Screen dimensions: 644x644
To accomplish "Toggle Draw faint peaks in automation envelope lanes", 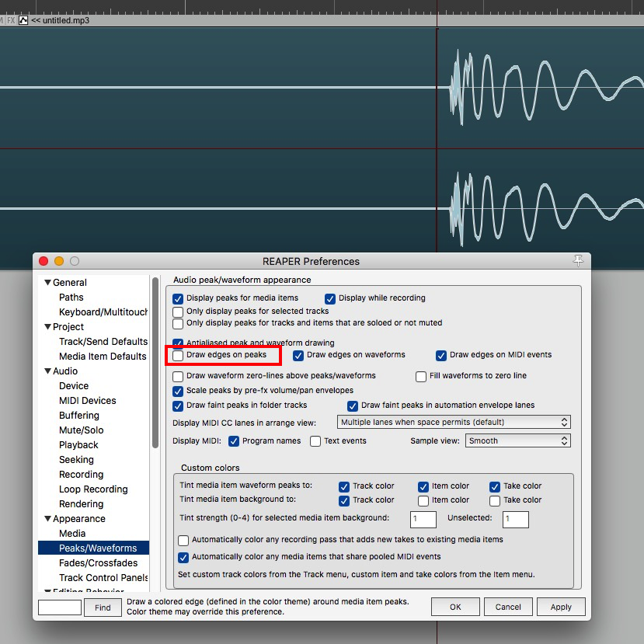I will [353, 406].
